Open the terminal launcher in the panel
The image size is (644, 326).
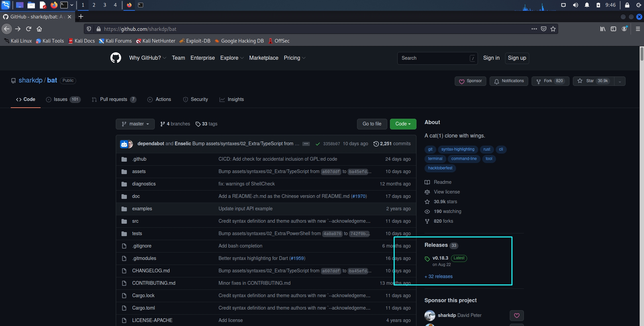tap(64, 5)
